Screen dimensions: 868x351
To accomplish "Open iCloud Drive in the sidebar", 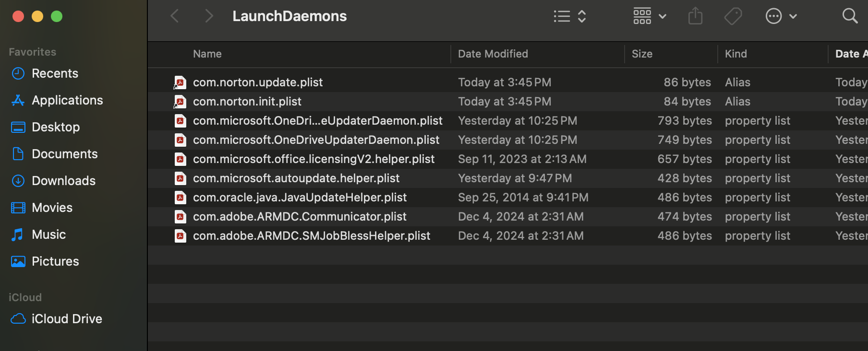I will click(x=67, y=319).
